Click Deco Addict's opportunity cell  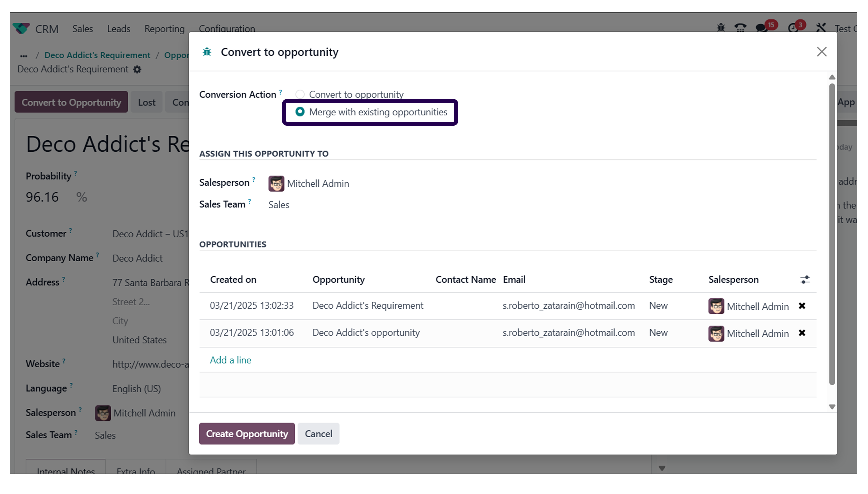click(366, 333)
